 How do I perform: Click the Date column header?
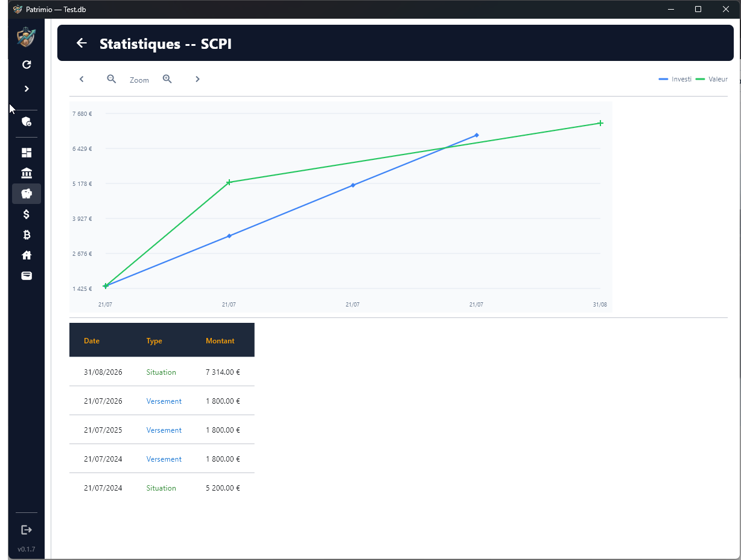92,341
